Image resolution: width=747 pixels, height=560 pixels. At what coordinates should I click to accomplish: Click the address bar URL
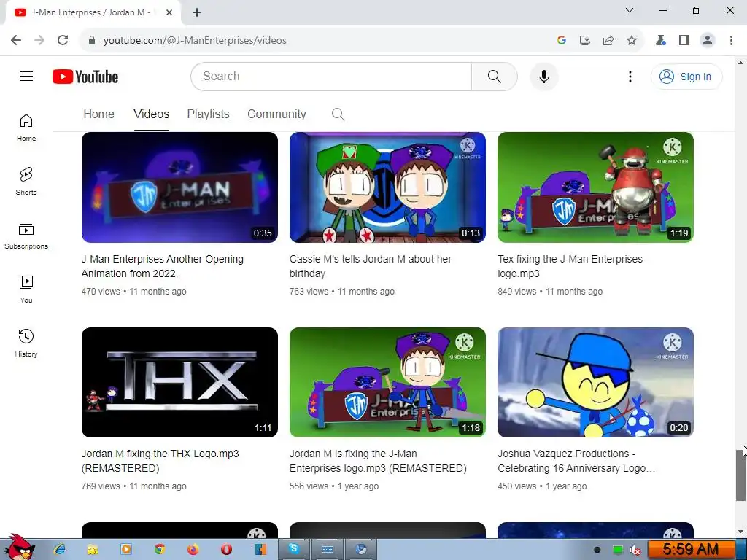[195, 40]
